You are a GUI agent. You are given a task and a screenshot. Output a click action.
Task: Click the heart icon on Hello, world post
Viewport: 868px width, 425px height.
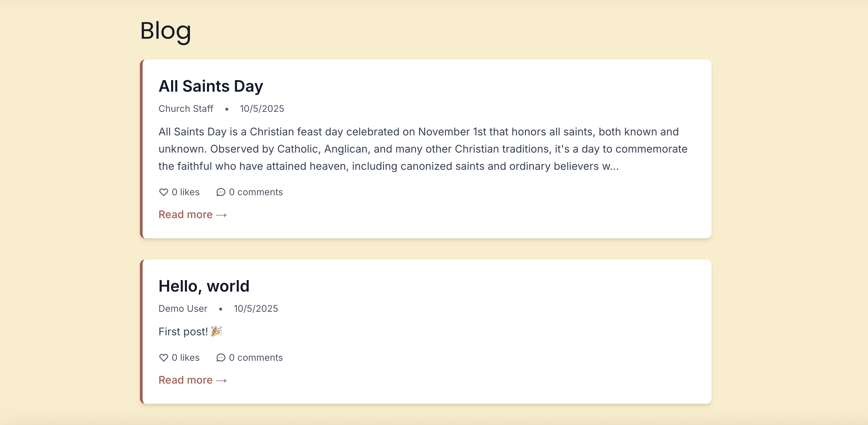(163, 357)
